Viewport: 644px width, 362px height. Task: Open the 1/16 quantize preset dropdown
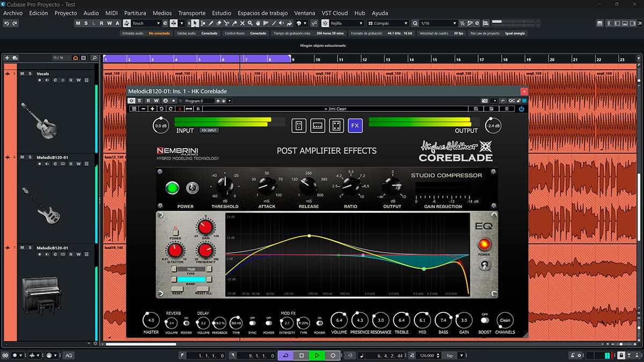pyautogui.click(x=438, y=24)
